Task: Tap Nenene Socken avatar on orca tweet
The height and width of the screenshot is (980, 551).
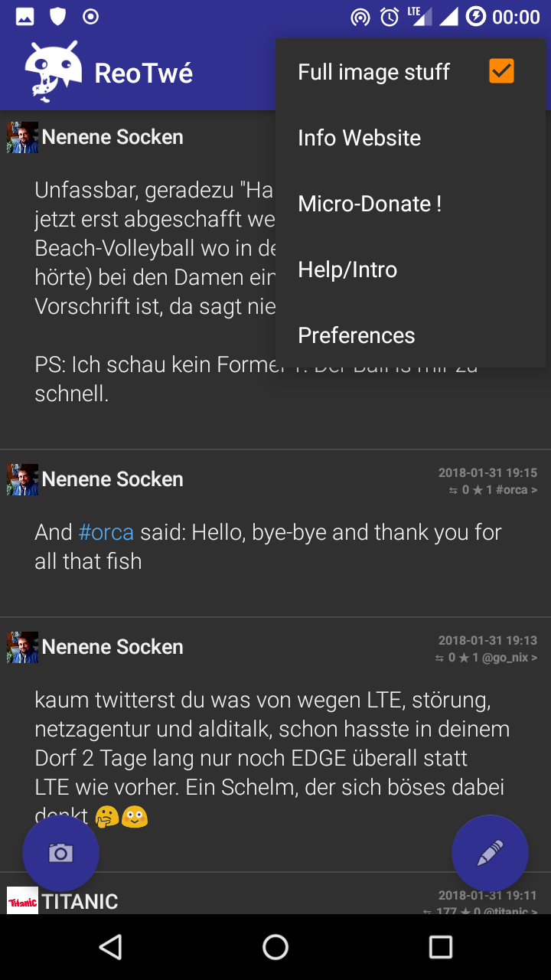Action: 22,479
